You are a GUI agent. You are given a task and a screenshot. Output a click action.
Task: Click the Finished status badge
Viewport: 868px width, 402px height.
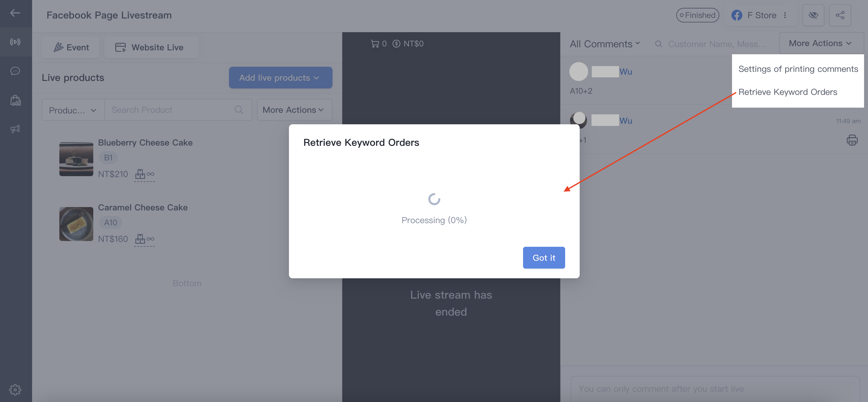pyautogui.click(x=697, y=15)
